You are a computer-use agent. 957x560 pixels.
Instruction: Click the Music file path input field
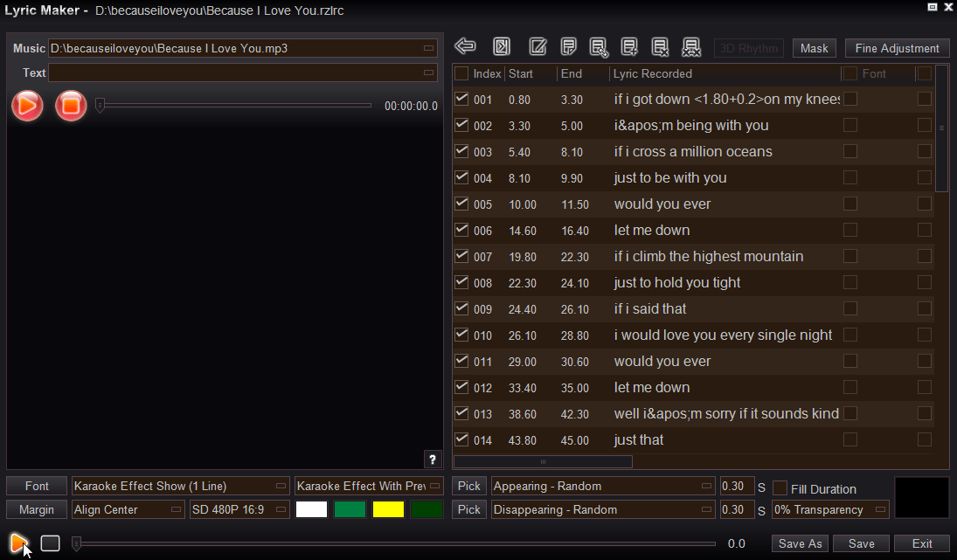(x=236, y=48)
